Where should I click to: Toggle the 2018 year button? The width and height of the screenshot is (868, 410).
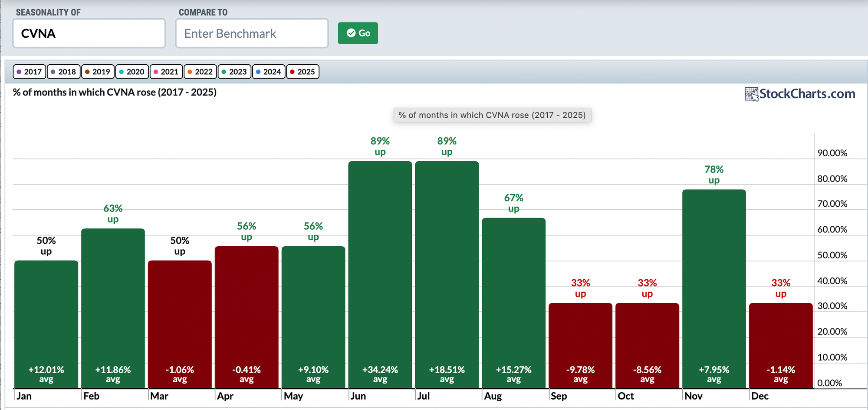[64, 72]
